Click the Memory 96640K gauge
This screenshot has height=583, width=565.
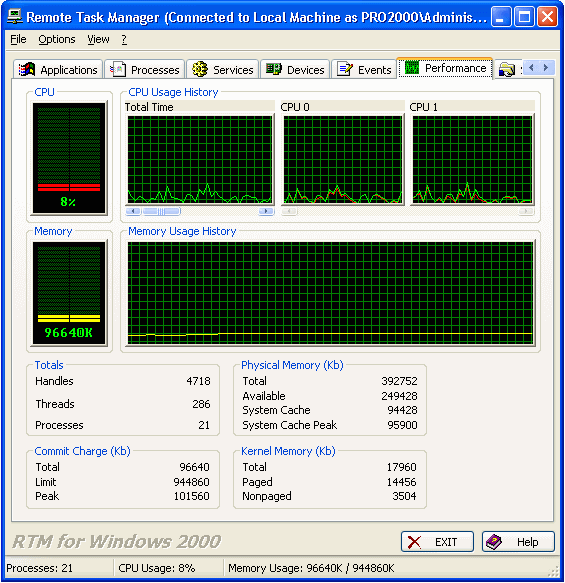69,293
